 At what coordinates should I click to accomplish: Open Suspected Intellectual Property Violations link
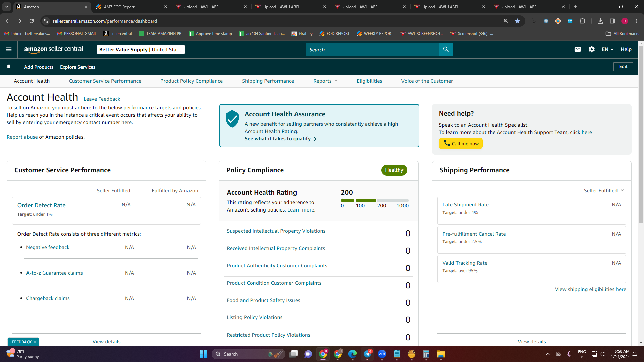pyautogui.click(x=276, y=231)
